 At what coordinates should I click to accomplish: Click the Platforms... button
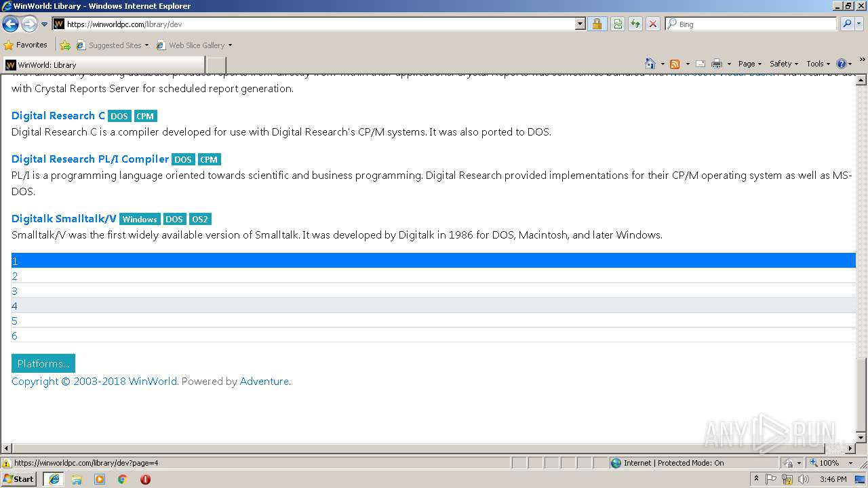coord(43,363)
